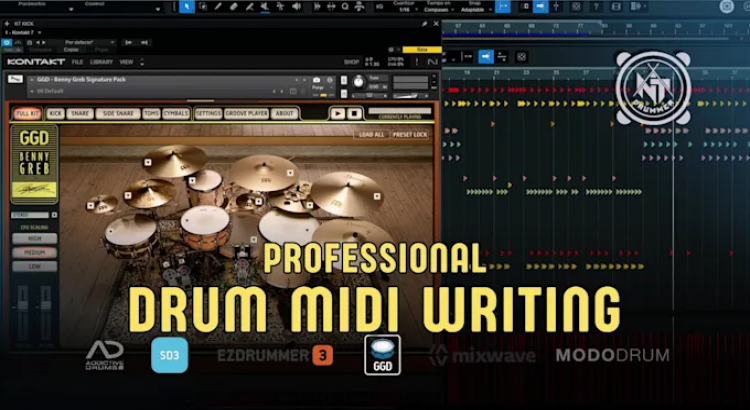
Task: Open Kontakt LIBRARY menu
Action: coord(101,62)
